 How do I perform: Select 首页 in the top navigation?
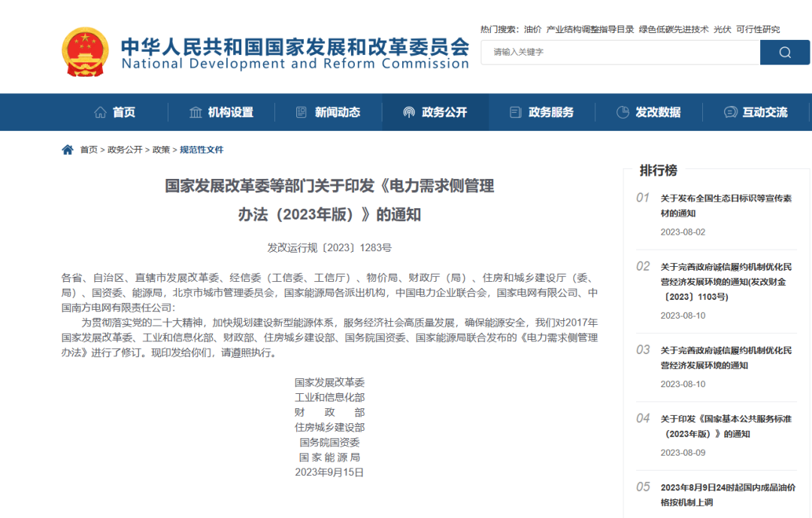123,111
